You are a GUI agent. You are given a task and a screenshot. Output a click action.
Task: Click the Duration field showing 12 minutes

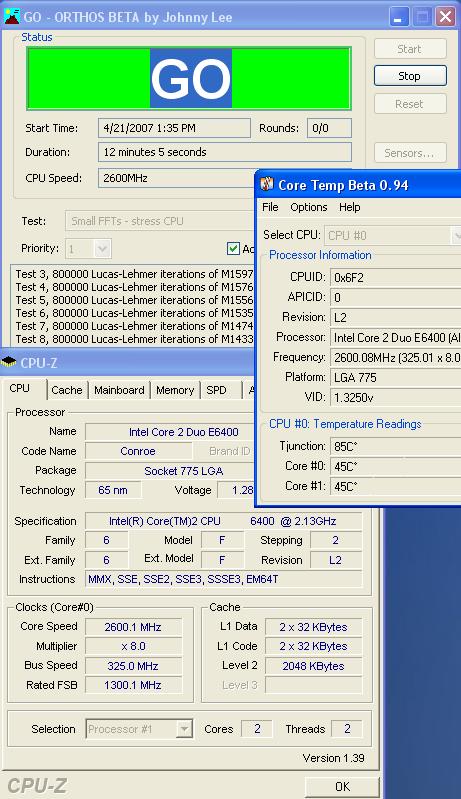pos(225,152)
